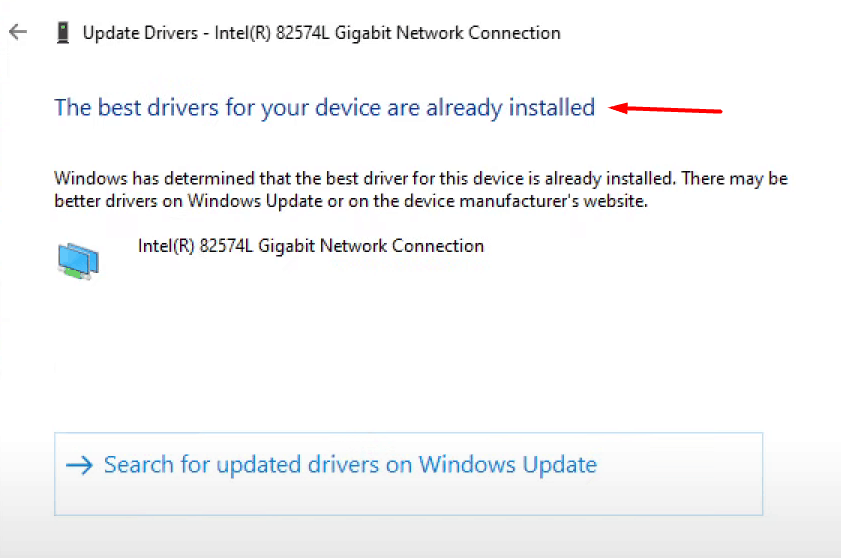Screen dimensions: 841x558
Task: Click "Intel(R) 82574L" label beside adapter icon
Action: [x=195, y=246]
